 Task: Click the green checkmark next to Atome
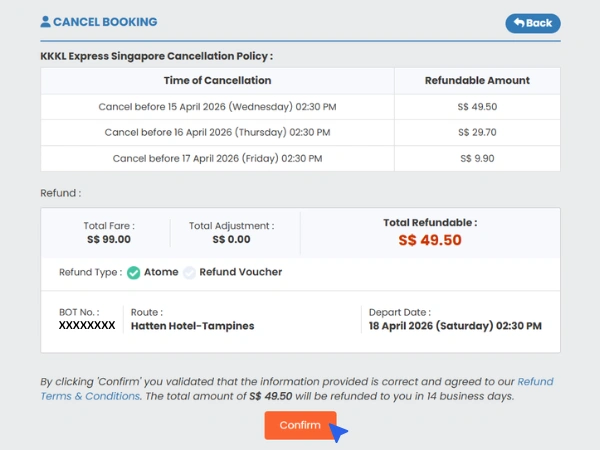[133, 272]
